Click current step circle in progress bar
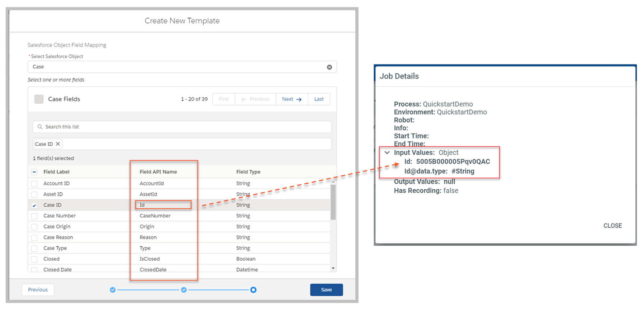The width and height of the screenshot is (644, 309). point(253,290)
